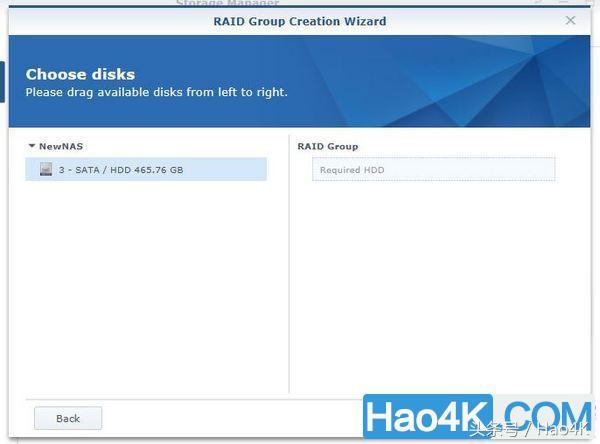Click the hard disk icon for disk 3
The image size is (600, 444).
tap(46, 169)
